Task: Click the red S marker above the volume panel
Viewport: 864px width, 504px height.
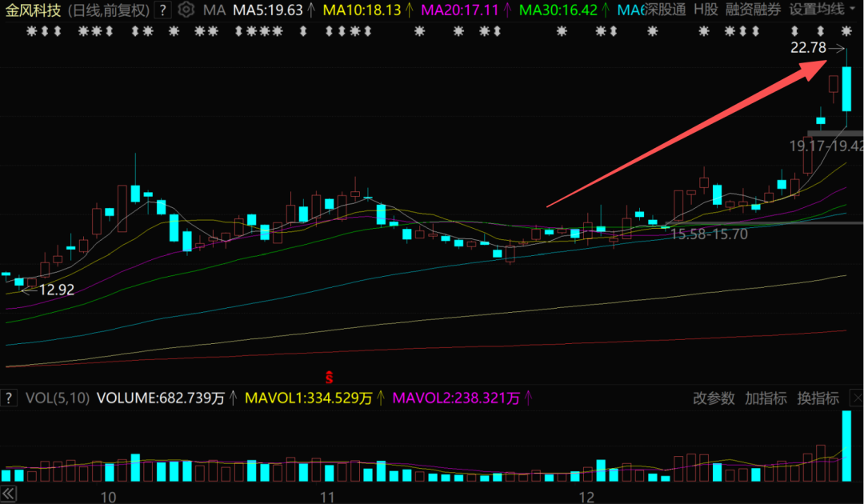Action: (x=329, y=378)
